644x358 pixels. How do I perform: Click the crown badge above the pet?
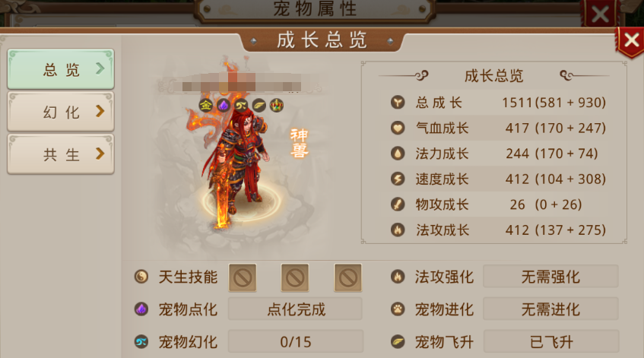277,106
